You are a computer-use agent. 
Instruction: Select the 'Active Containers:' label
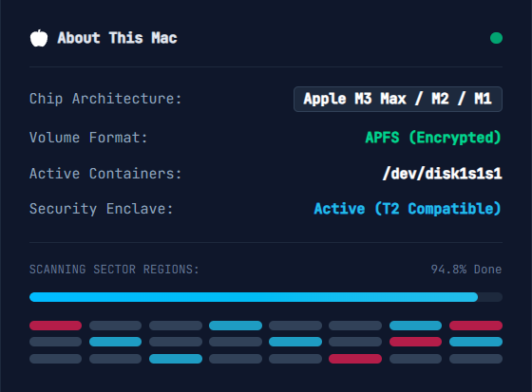click(x=105, y=174)
